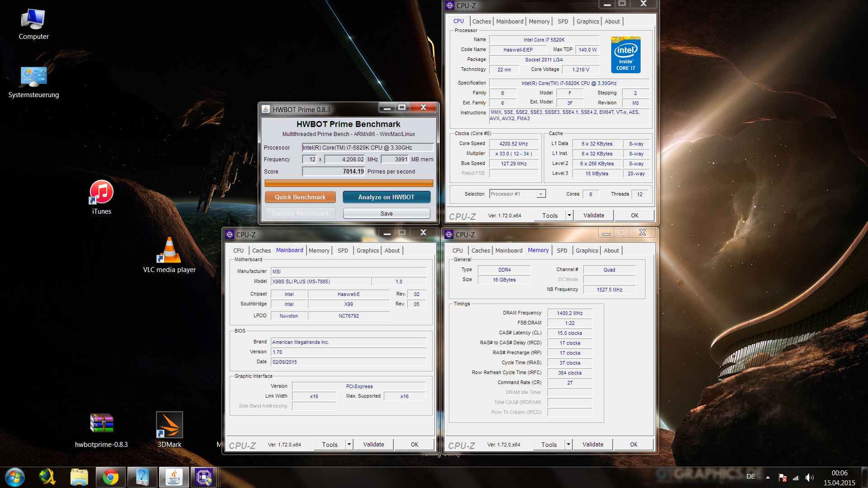Open Graphics tab in top CPU-Z window
Viewport: 868px width, 488px height.
(588, 21)
